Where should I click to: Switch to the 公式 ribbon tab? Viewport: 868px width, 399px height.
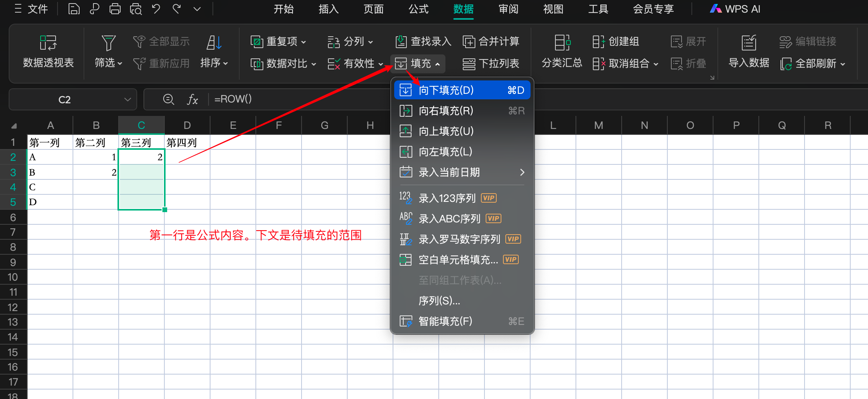click(x=418, y=9)
